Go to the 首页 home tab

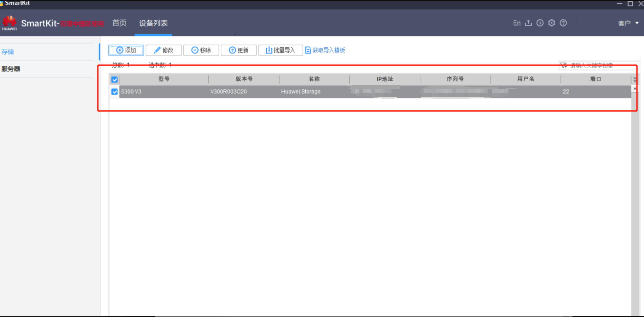coord(119,23)
